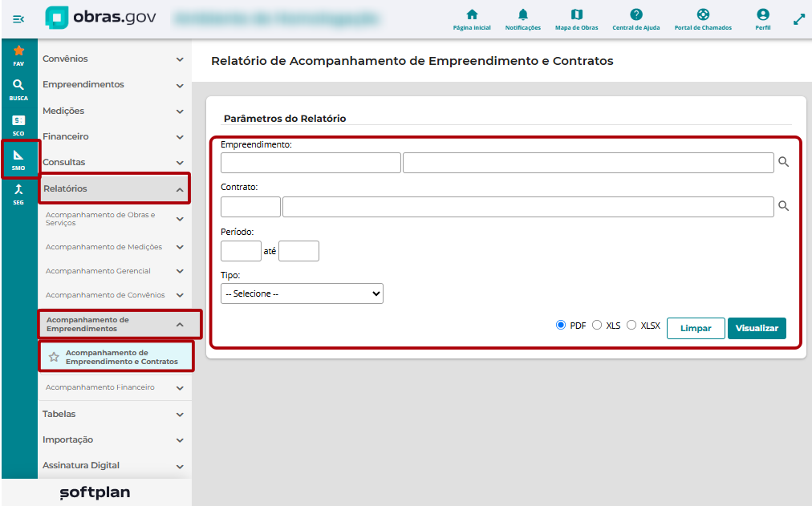Search Empreendimento with magnifier icon
This screenshot has width=812, height=506.
(x=784, y=163)
